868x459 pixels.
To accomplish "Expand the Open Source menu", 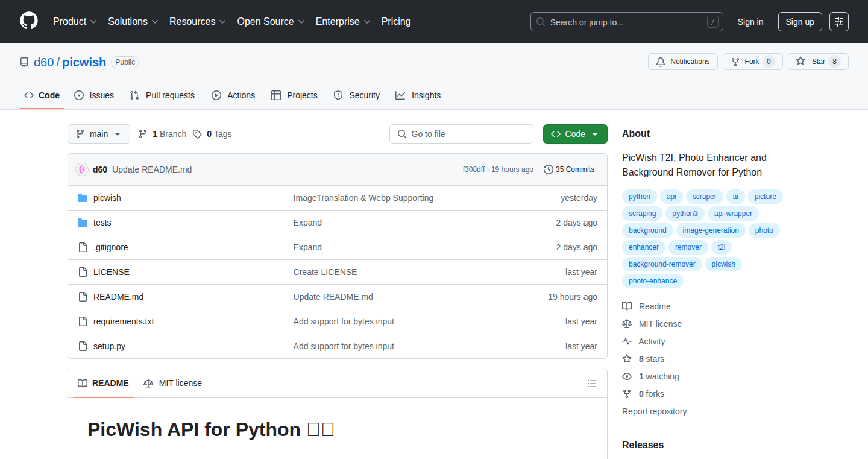I will point(271,21).
